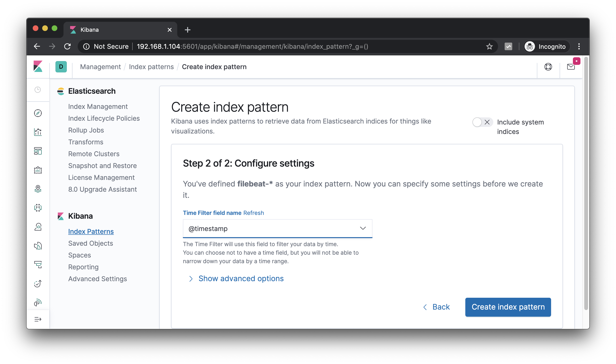Image resolution: width=616 pixels, height=364 pixels.
Task: Click the Index patterns breadcrumb
Action: [151, 67]
